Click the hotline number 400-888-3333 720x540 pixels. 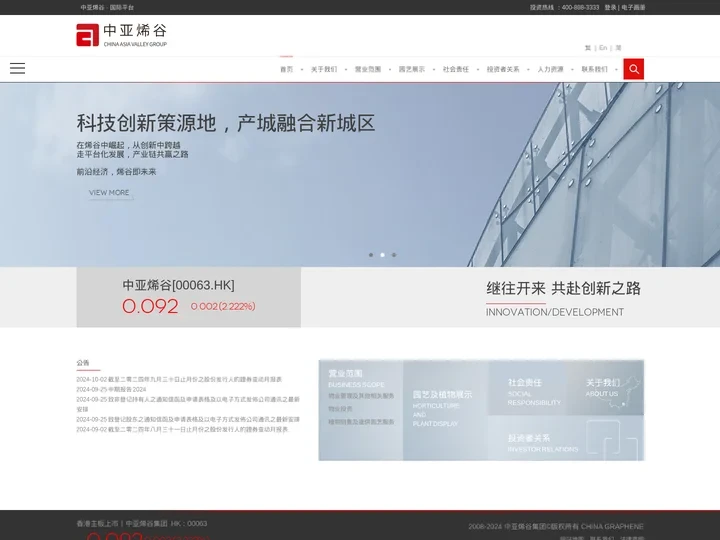[580, 7]
